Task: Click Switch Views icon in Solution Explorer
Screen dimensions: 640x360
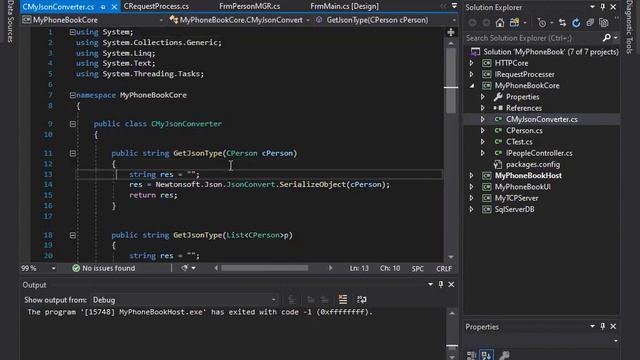Action: point(514,23)
